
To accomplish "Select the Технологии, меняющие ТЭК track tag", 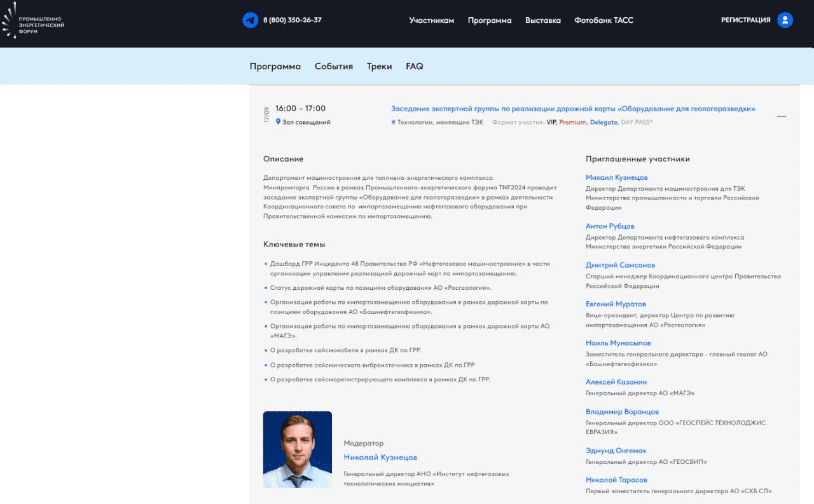I will click(x=438, y=122).
